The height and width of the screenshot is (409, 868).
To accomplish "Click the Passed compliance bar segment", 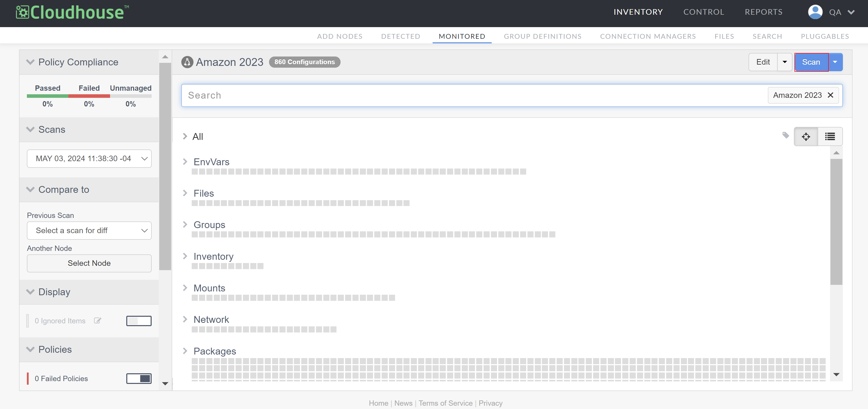I will click(47, 96).
